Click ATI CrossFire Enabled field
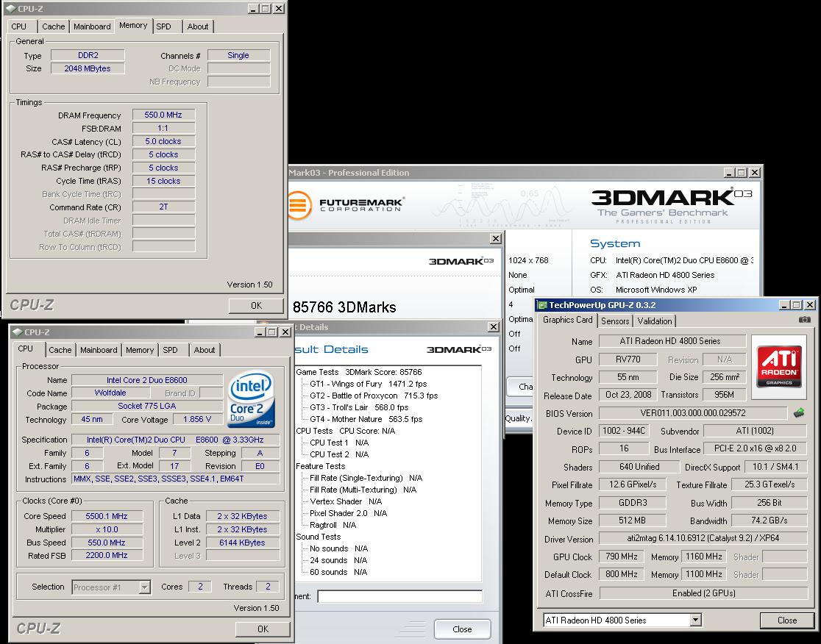 tap(703, 593)
